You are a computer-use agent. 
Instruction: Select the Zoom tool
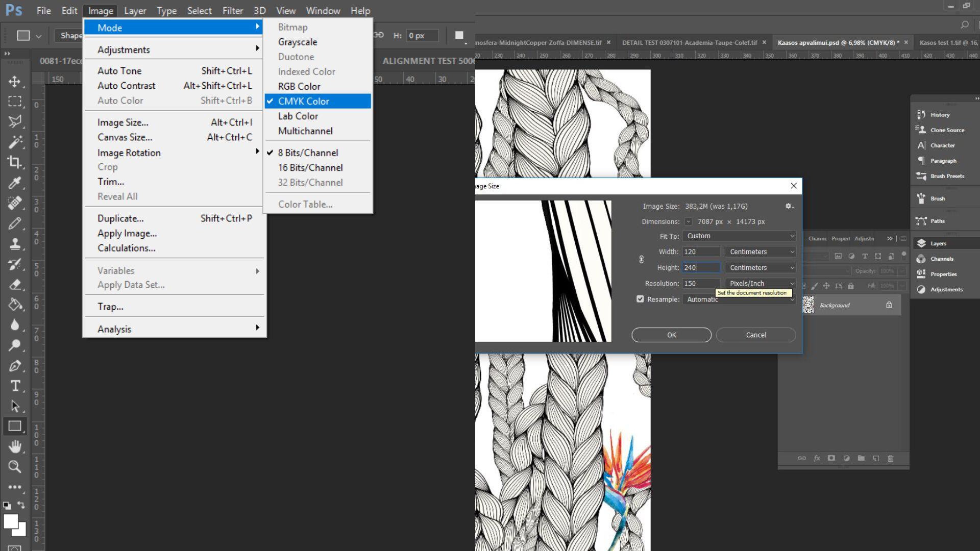(14, 466)
